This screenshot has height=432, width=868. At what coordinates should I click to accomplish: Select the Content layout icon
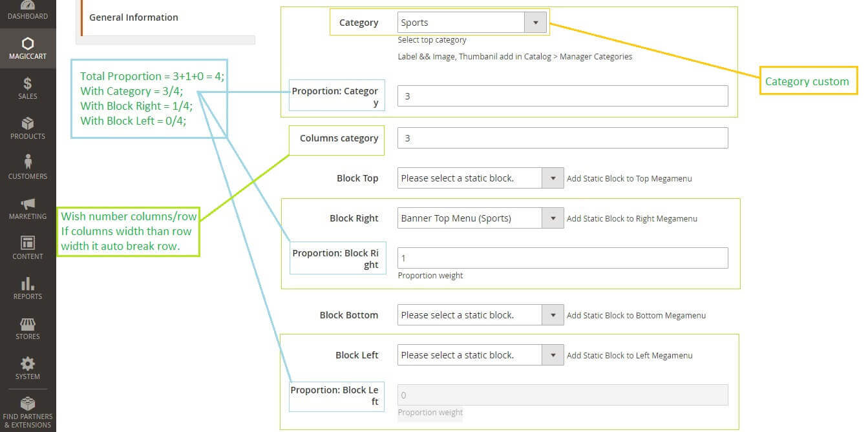pos(28,243)
